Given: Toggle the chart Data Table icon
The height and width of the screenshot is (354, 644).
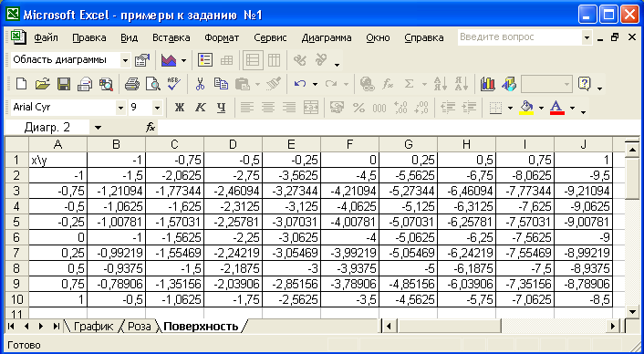Looking at the screenshot, I should pyautogui.click(x=227, y=60).
